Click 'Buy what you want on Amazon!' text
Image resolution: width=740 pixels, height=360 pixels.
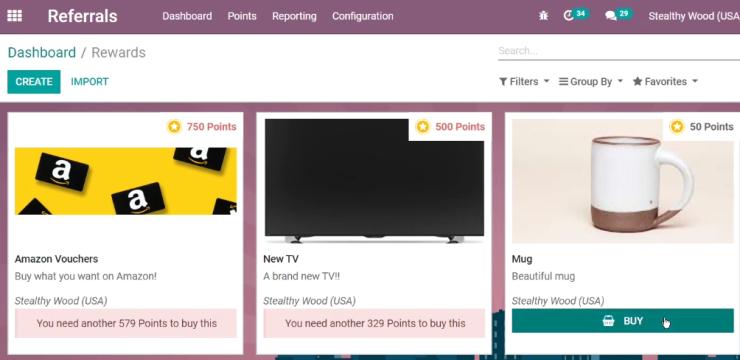click(x=85, y=276)
